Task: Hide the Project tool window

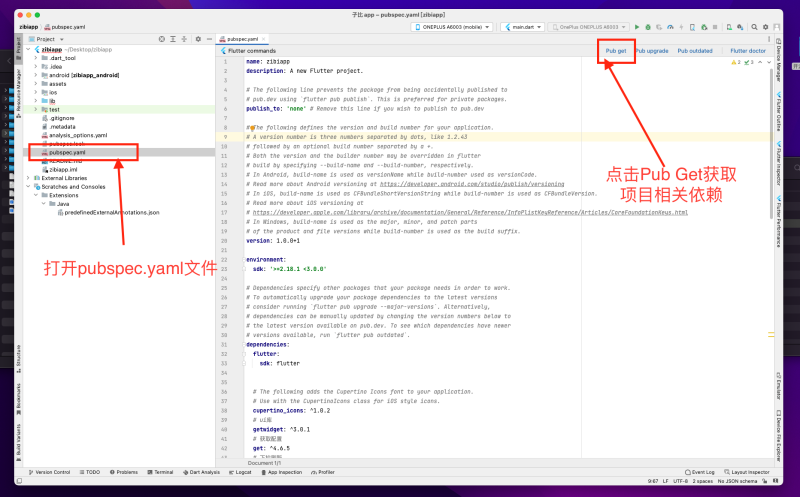Action: [209, 39]
